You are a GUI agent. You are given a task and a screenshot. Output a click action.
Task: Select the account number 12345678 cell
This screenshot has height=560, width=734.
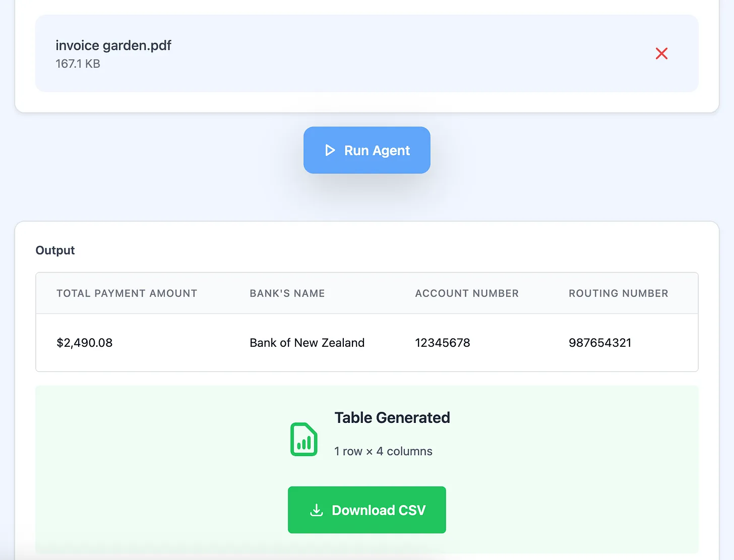point(442,343)
